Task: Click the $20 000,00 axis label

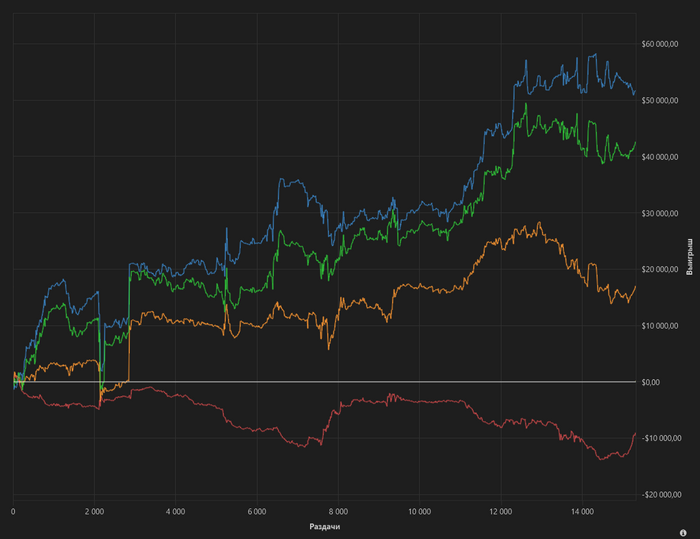Action: point(660,269)
